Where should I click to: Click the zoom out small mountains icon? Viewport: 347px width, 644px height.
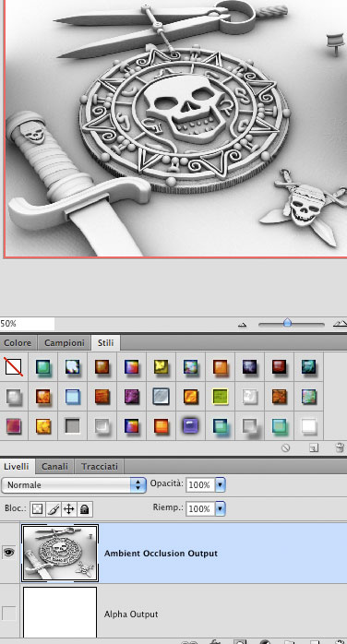pyautogui.click(x=243, y=325)
